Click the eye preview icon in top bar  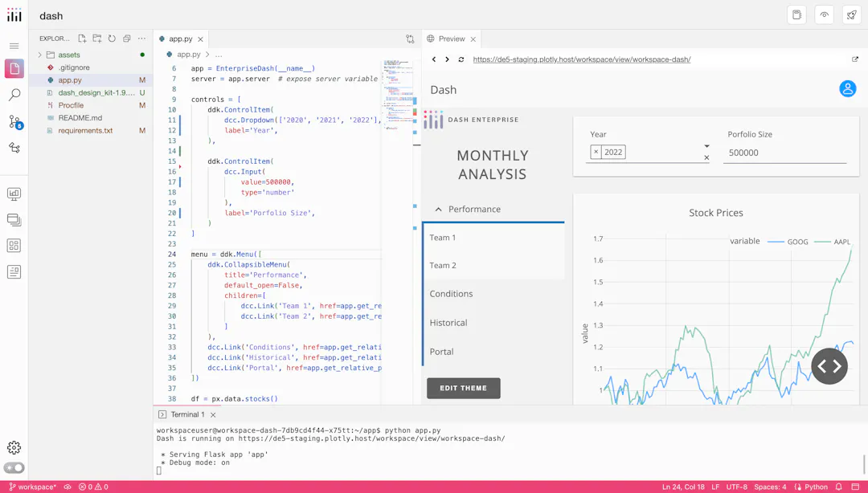pyautogui.click(x=825, y=15)
